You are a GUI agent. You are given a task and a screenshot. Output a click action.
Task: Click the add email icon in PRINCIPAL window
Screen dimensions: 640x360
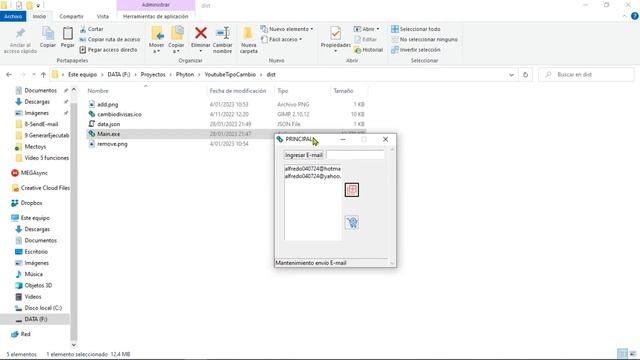tap(351, 190)
